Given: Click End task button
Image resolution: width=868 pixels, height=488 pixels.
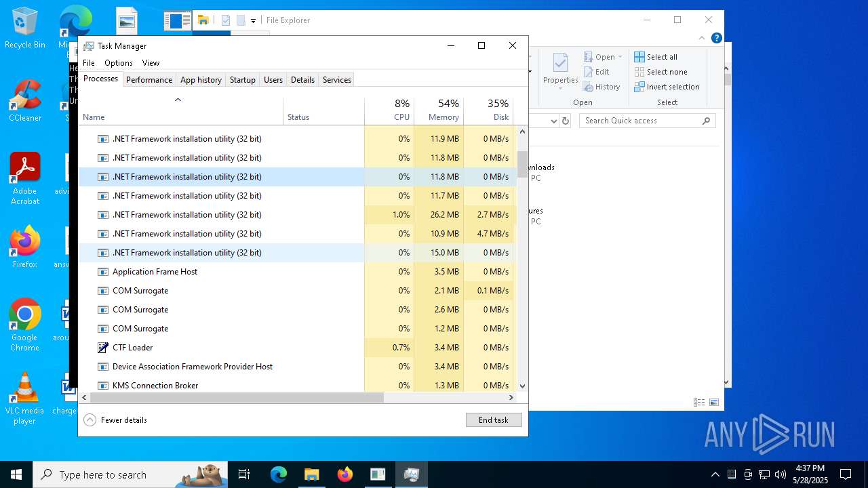Looking at the screenshot, I should 494,420.
